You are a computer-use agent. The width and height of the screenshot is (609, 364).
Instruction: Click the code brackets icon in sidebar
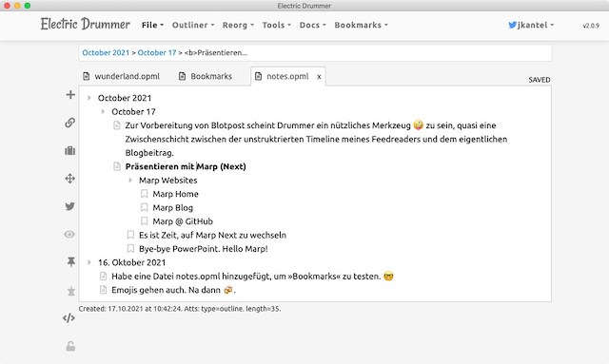tap(69, 318)
